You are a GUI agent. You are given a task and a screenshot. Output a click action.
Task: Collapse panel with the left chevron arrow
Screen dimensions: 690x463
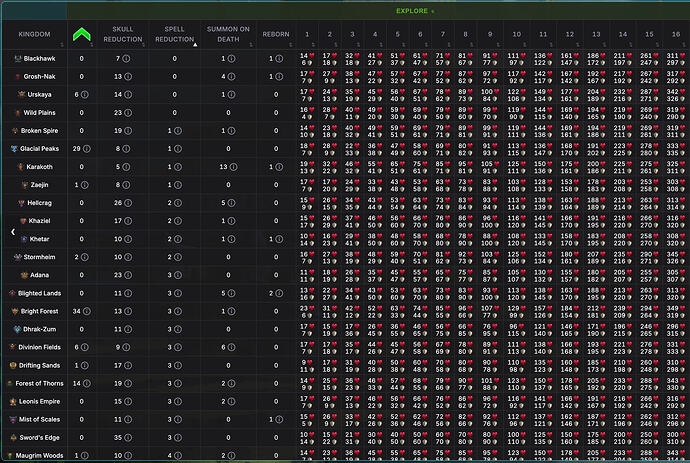pos(13,232)
